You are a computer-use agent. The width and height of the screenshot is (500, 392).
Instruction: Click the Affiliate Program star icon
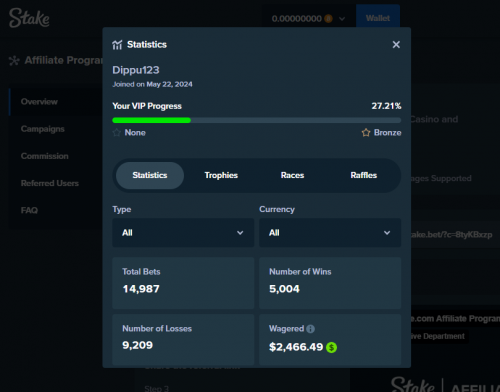(x=14, y=61)
